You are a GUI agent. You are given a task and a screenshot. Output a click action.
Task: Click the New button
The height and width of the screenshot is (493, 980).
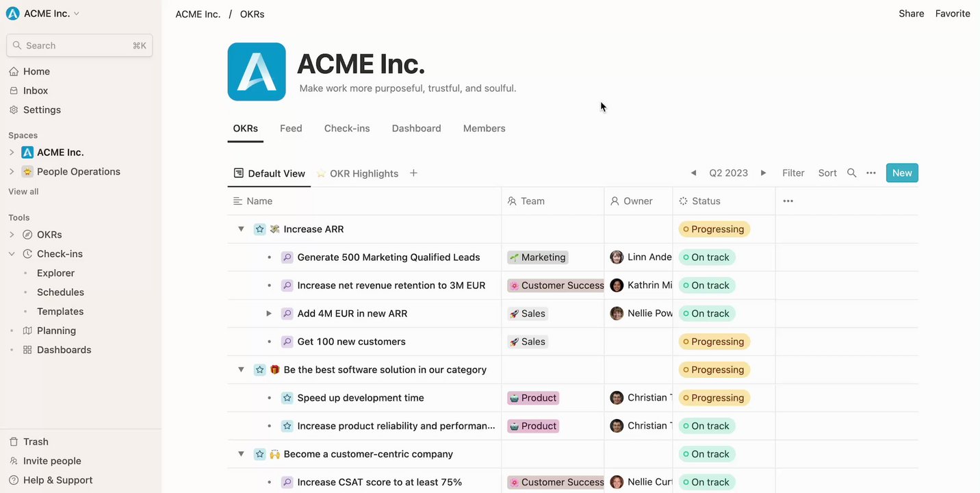(901, 173)
